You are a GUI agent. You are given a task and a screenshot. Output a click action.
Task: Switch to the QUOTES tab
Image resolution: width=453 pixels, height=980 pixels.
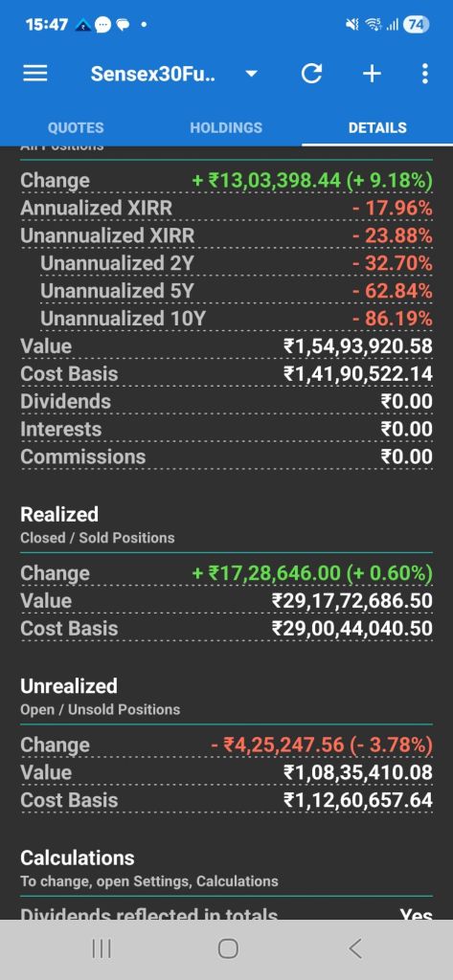pos(76,127)
